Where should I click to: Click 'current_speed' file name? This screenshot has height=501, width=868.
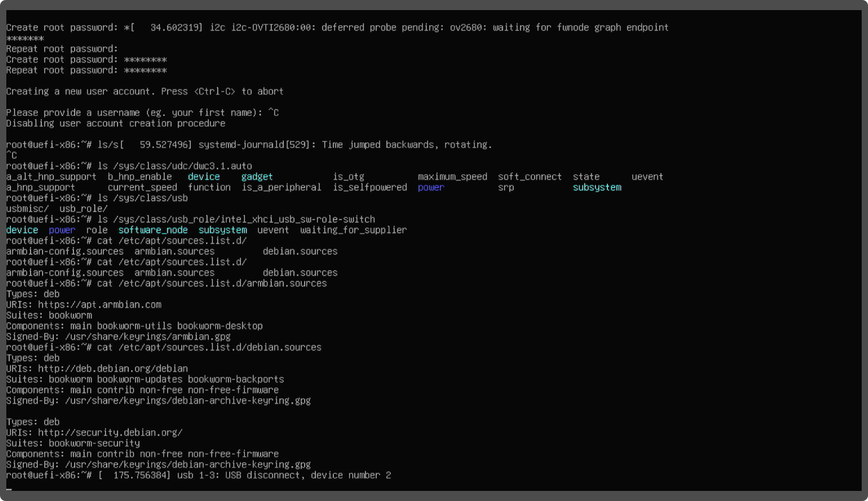click(x=142, y=188)
